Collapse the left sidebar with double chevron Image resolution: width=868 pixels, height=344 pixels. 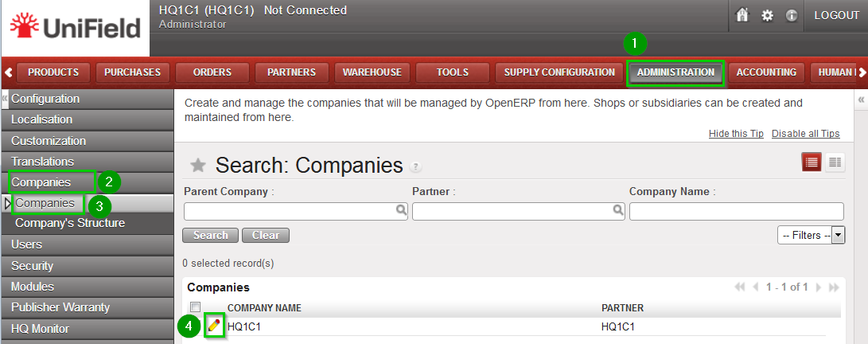click(5, 98)
